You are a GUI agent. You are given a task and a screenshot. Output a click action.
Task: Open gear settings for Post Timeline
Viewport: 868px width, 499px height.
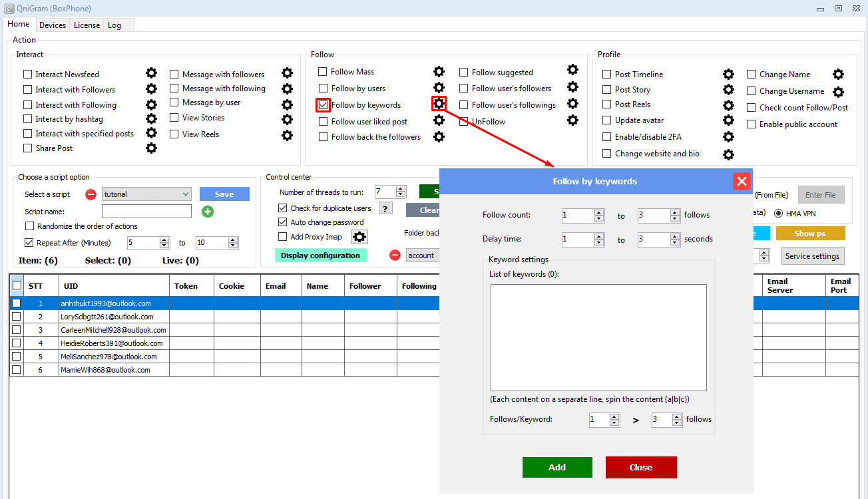(x=728, y=75)
